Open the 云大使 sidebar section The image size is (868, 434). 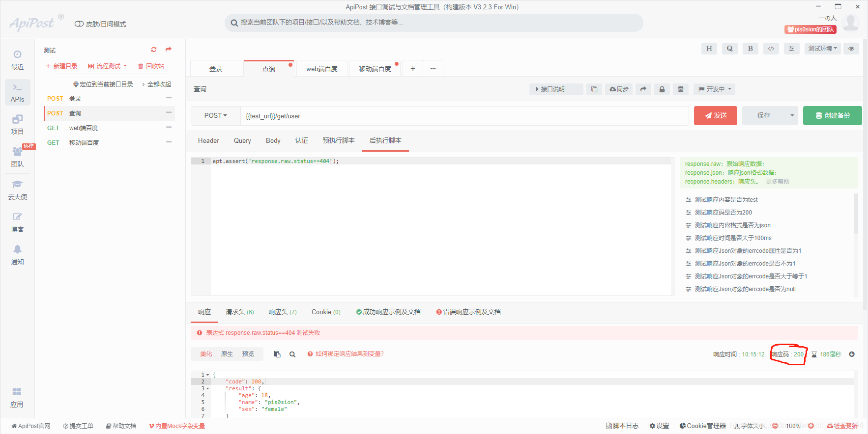(x=17, y=190)
